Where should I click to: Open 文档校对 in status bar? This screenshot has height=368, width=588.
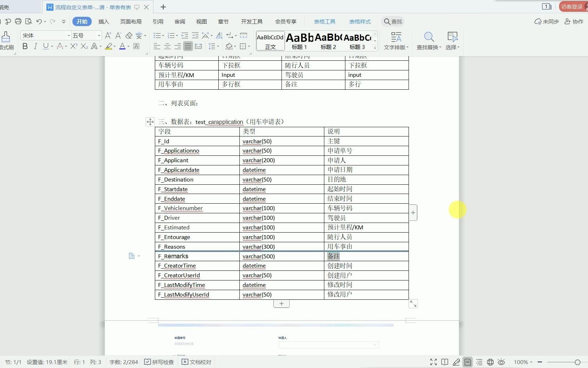pyautogui.click(x=197, y=362)
